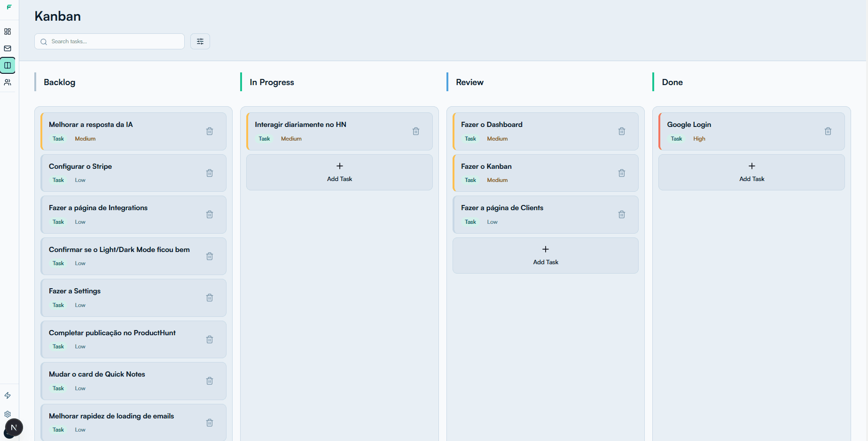Click the Kanban page title
The image size is (868, 441).
57,16
